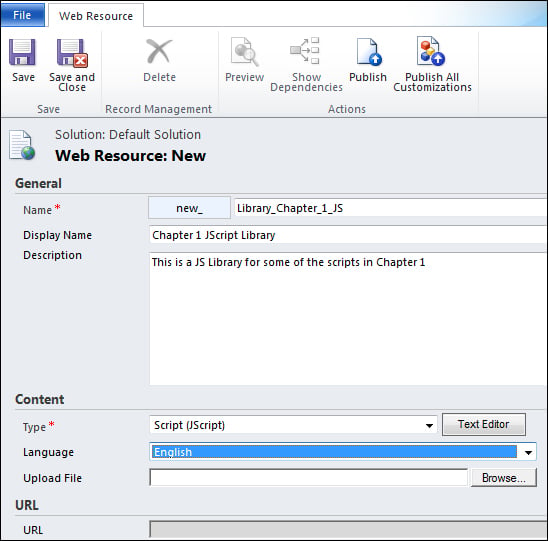548x541 pixels.
Task: Click the Language field label
Action: pos(49,452)
